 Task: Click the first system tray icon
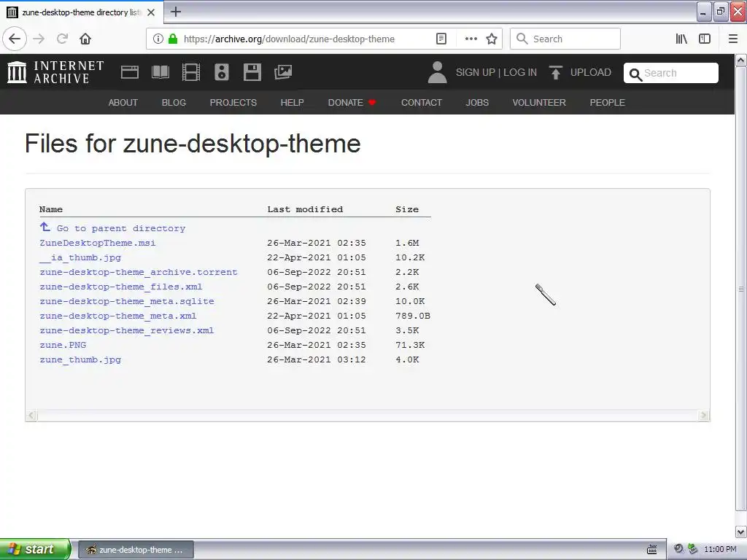[678, 549]
